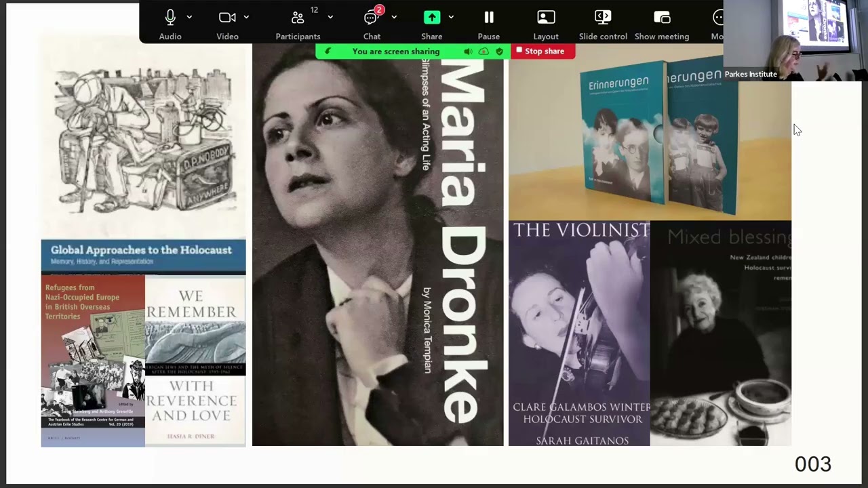Toggle the Video camera icon
This screenshot has width=868, height=488.
click(227, 18)
